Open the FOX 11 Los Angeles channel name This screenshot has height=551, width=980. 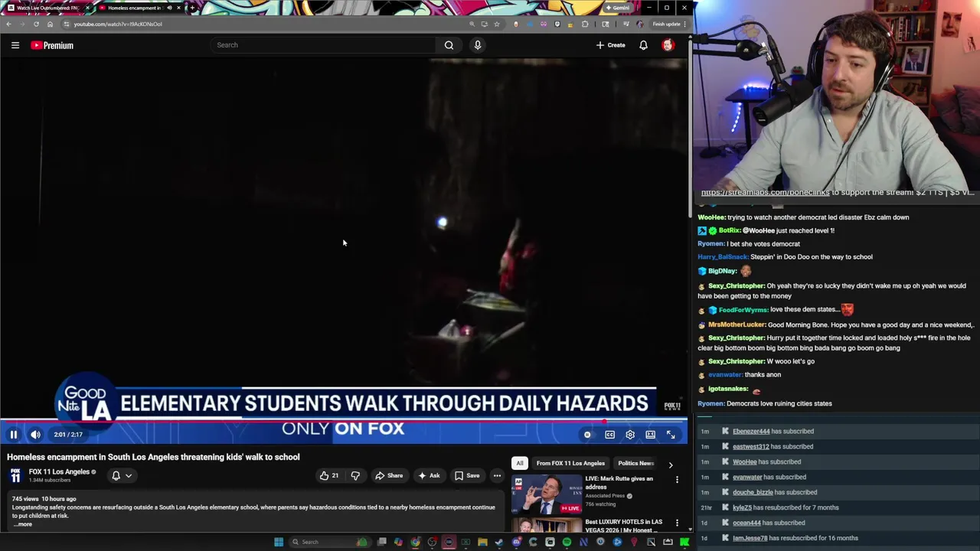click(59, 471)
